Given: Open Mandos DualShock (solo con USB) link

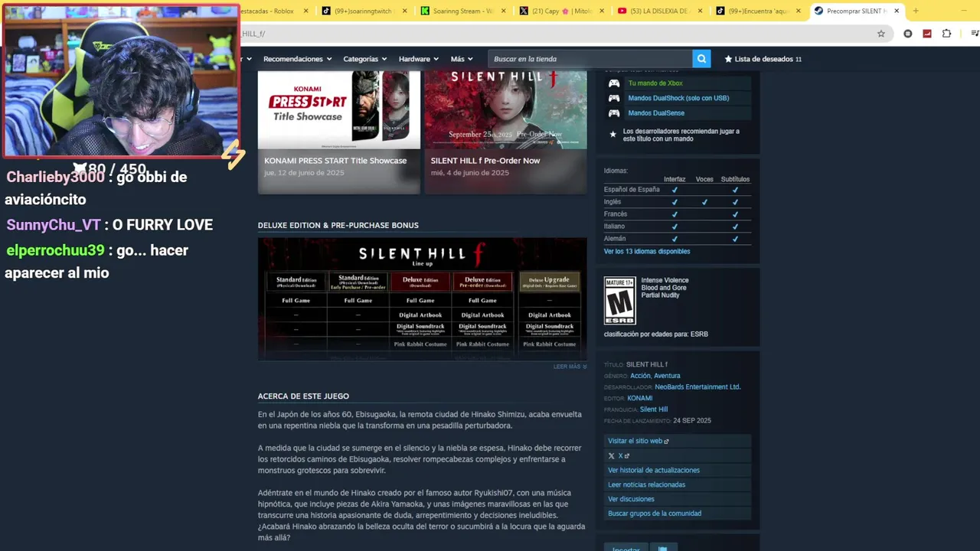Looking at the screenshot, I should (678, 98).
